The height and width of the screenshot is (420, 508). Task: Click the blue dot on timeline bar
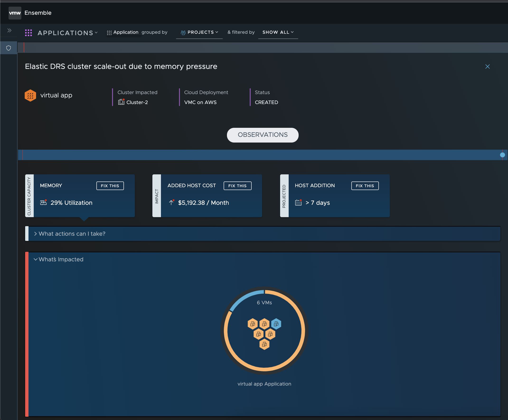coord(502,155)
